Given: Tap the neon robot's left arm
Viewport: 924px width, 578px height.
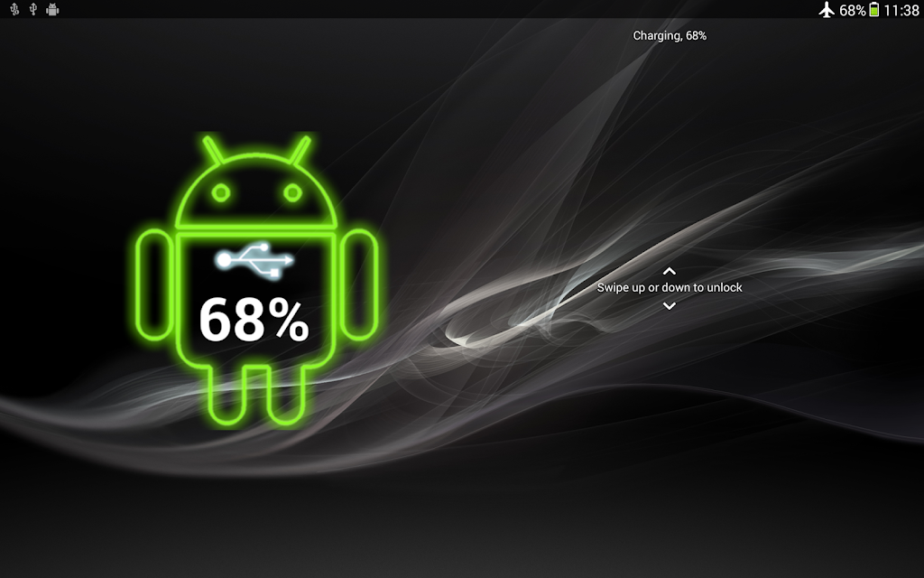Looking at the screenshot, I should (153, 284).
